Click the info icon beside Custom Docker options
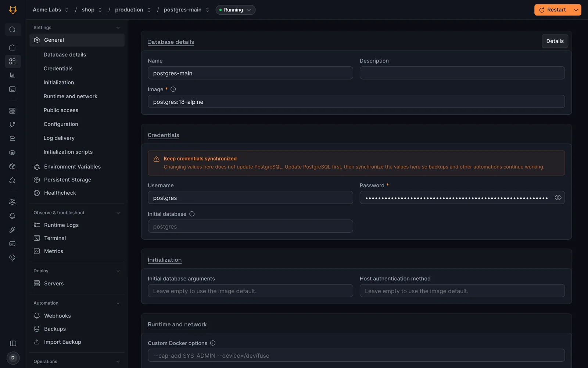588x368 pixels. pyautogui.click(x=213, y=343)
